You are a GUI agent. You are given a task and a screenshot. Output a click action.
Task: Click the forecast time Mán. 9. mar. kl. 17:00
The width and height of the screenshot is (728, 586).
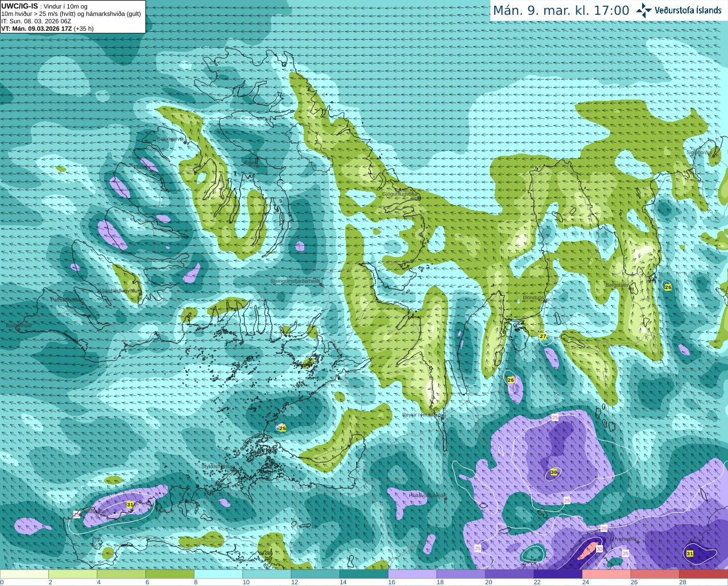pos(561,11)
